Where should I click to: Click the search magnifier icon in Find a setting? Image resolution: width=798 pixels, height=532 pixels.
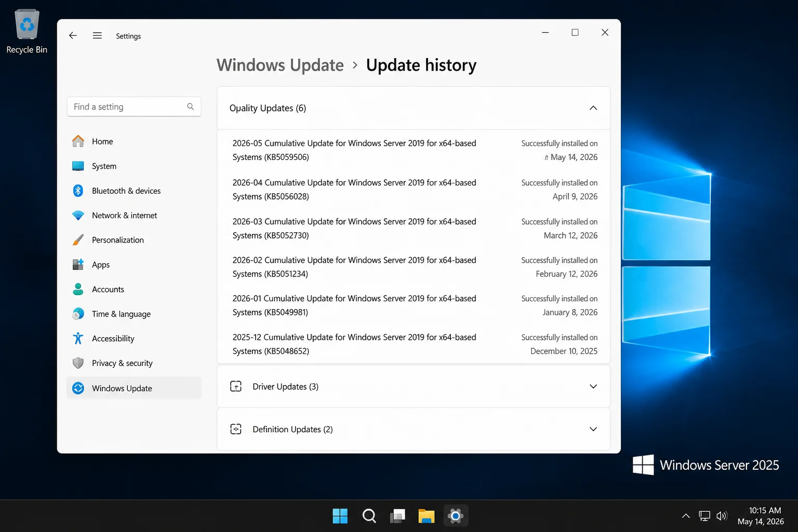coord(191,107)
